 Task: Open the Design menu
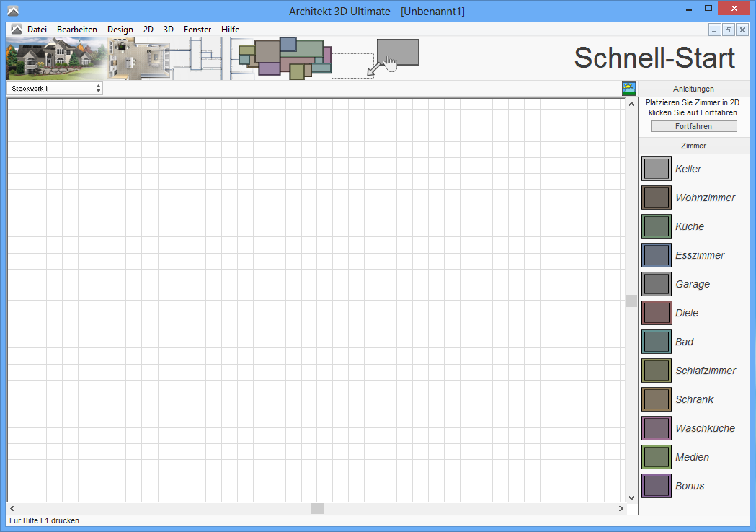120,30
